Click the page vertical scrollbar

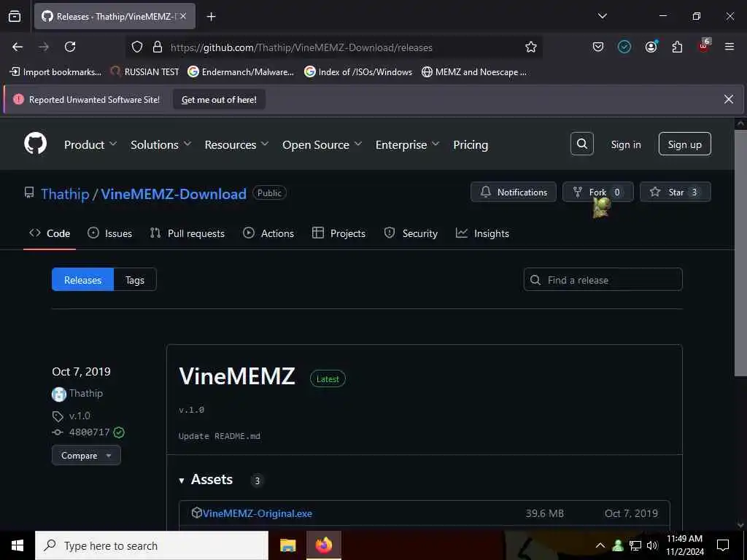[740, 252]
